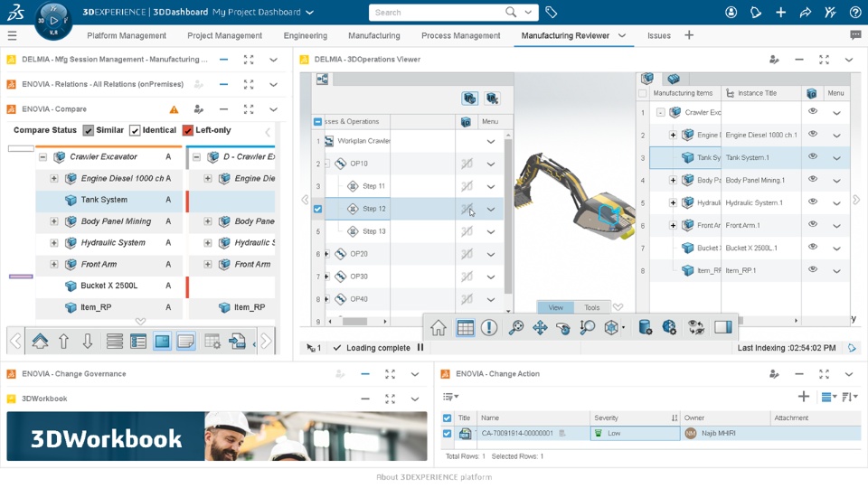
Task: Open the Help question mark icon
Action: pyautogui.click(x=854, y=12)
